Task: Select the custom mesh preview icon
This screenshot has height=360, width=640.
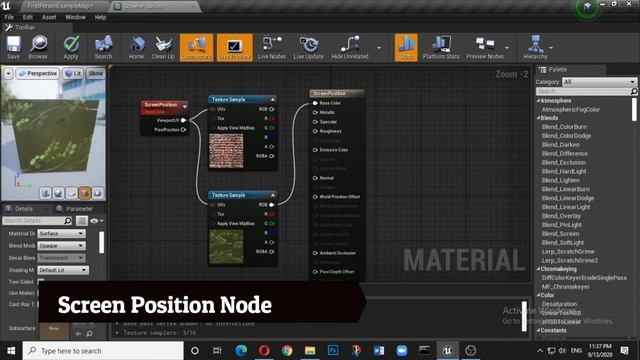Action: [x=98, y=193]
